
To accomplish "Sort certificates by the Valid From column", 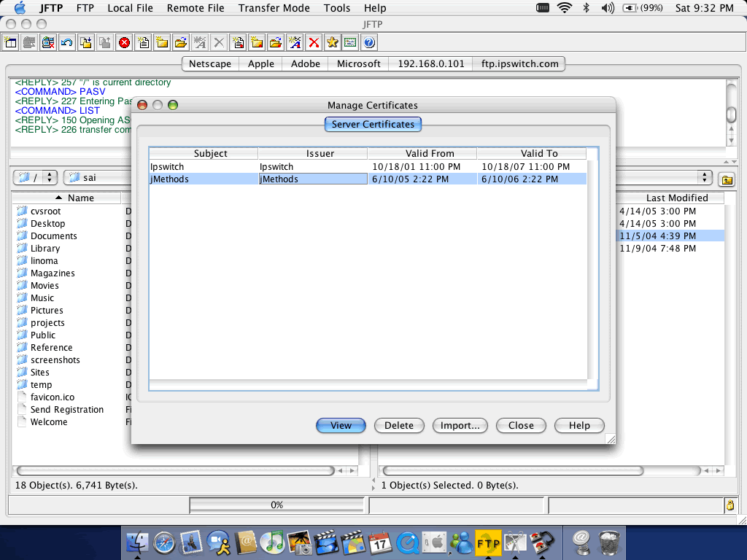I will (422, 153).
